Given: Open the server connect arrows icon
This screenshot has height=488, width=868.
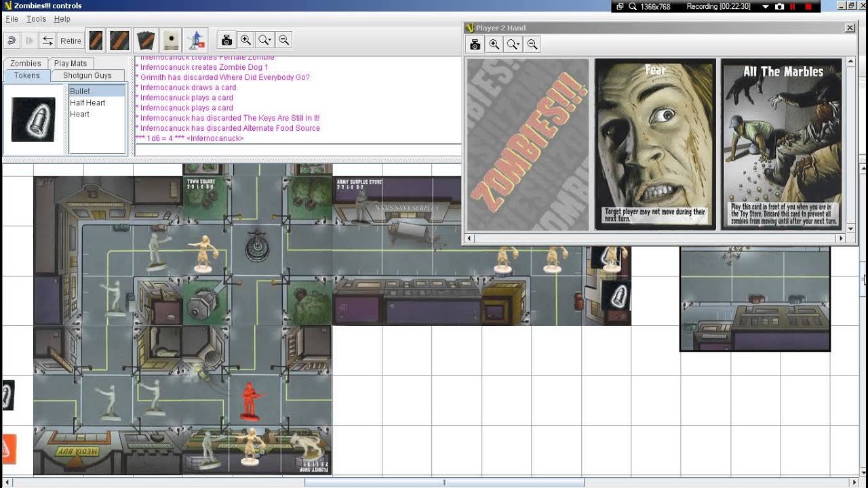Looking at the screenshot, I should coord(47,41).
